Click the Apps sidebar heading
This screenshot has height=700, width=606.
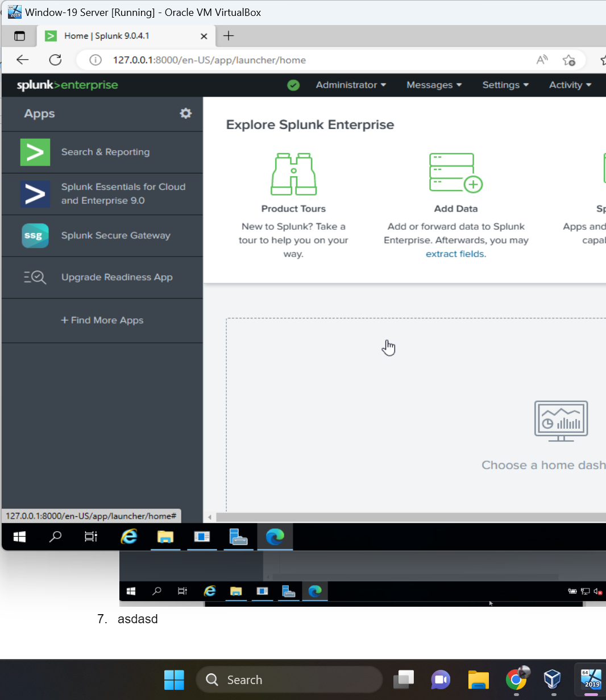[x=39, y=114]
